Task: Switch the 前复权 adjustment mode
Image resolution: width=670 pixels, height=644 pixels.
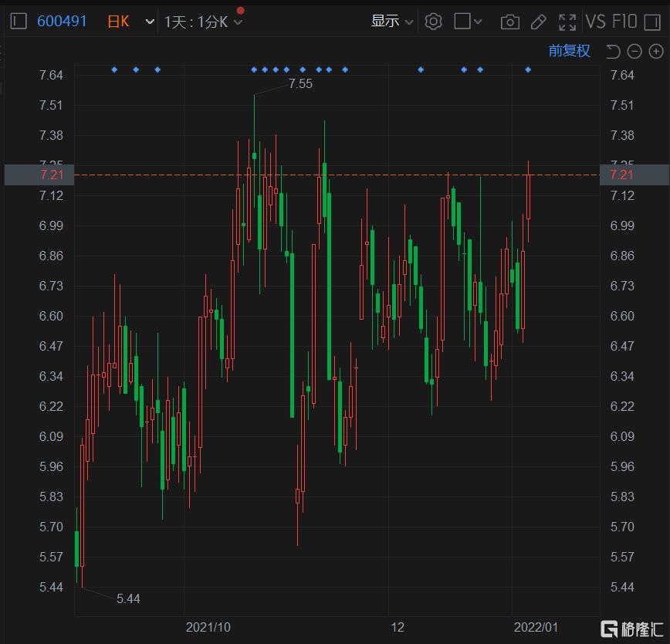Action: coord(569,51)
